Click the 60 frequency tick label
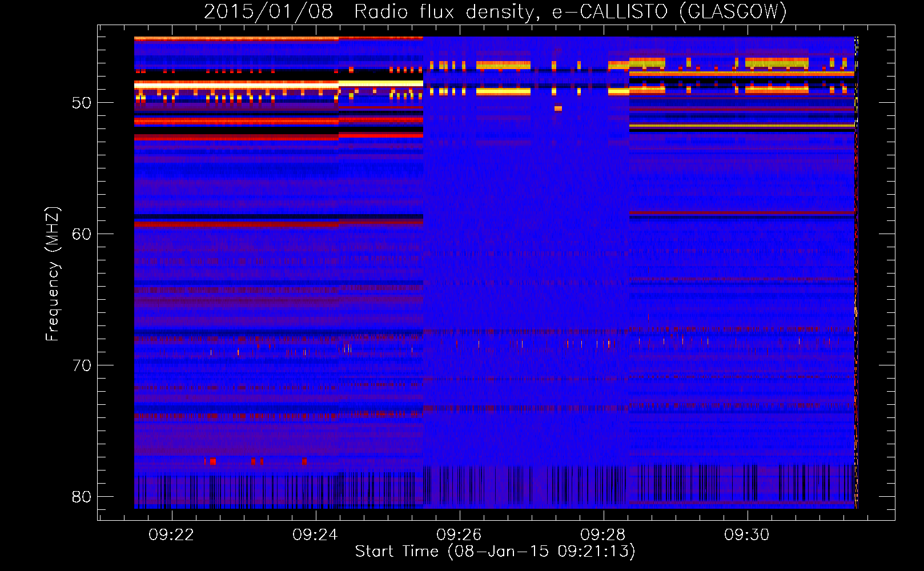 click(x=82, y=234)
